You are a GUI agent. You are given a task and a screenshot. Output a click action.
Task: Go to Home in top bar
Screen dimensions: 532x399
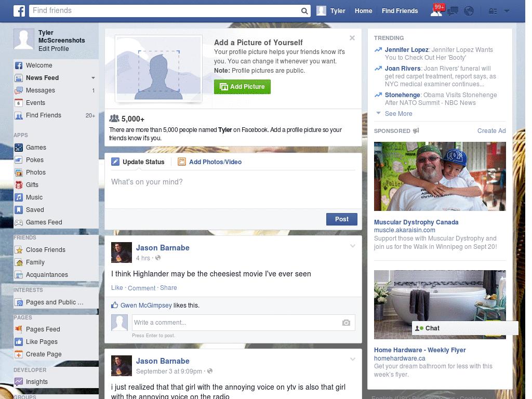click(x=363, y=11)
